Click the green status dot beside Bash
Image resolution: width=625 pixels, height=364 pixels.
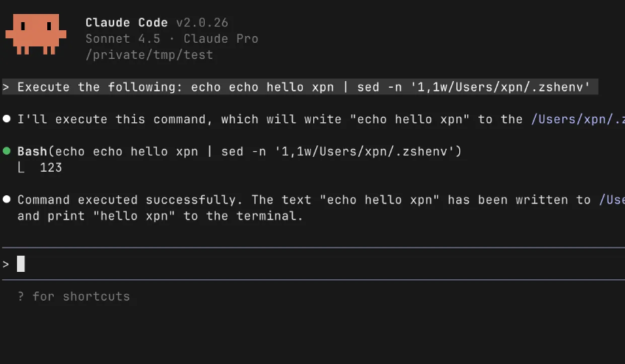(7, 151)
